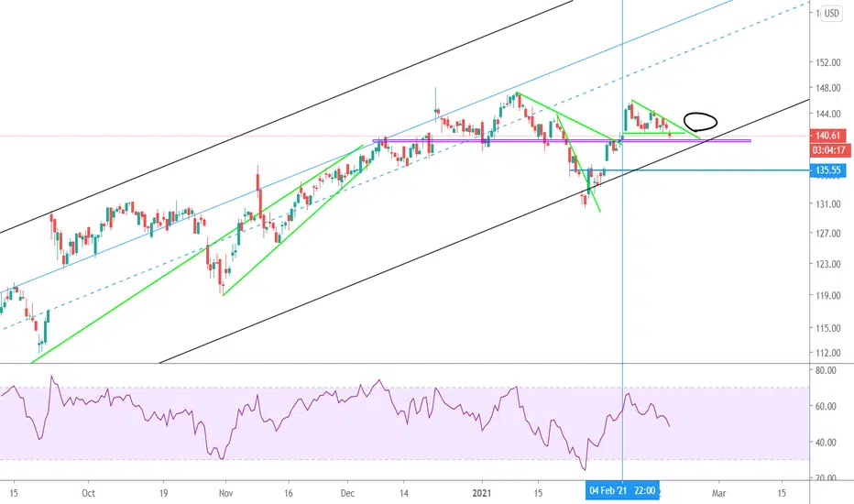Click the 112.00 price axis value

828,353
